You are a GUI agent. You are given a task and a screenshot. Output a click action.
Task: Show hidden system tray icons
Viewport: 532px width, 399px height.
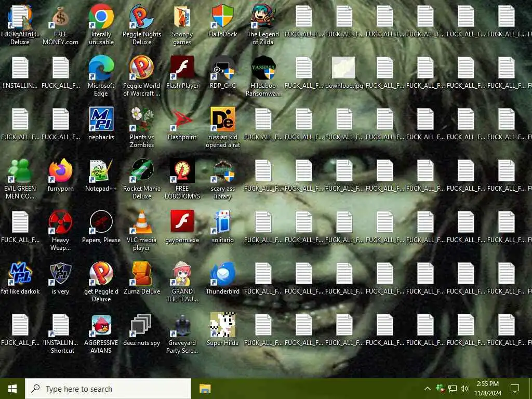428,389
